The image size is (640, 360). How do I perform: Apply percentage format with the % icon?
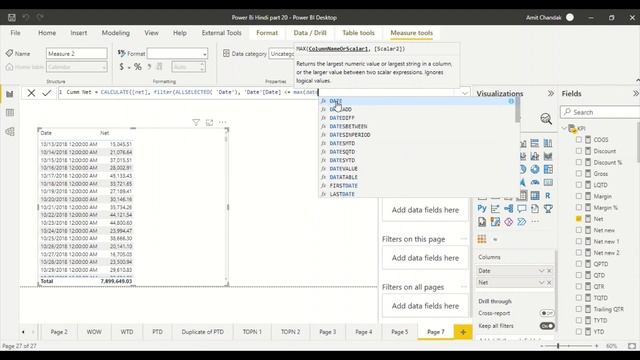[138, 67]
